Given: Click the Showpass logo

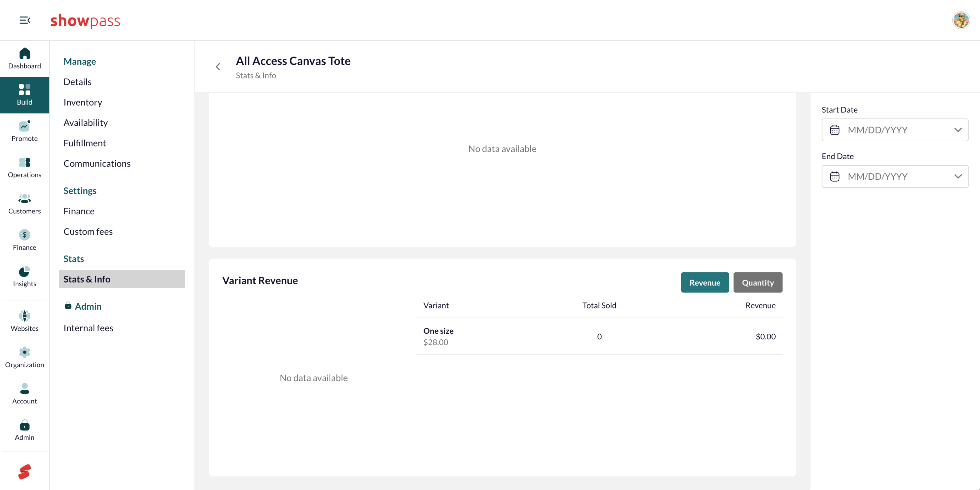Looking at the screenshot, I should (x=85, y=21).
